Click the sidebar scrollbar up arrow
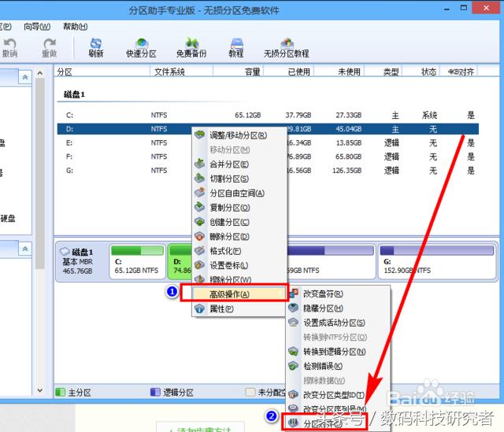 pos(40,73)
